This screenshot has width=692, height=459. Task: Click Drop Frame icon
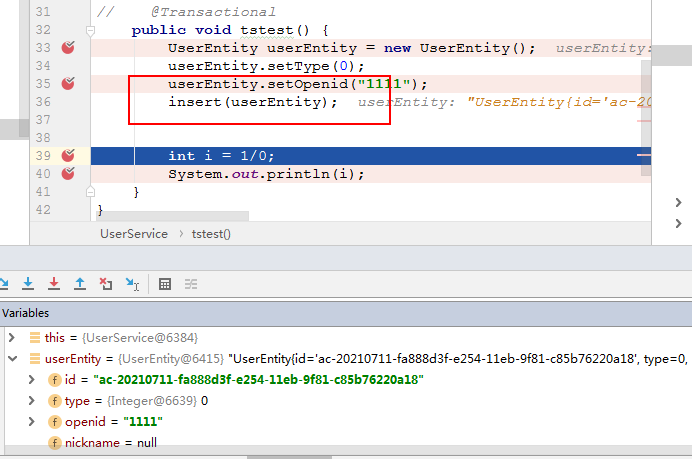[106, 284]
